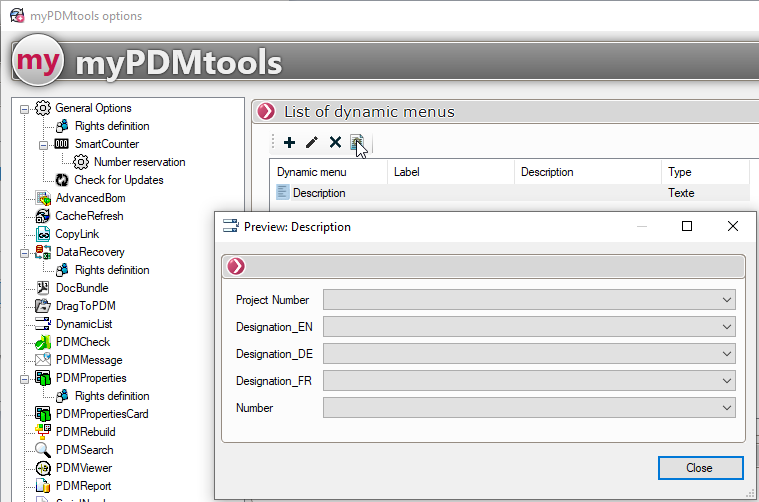Select the DynamicList tree item
The image size is (759, 502).
pyautogui.click(x=87, y=324)
